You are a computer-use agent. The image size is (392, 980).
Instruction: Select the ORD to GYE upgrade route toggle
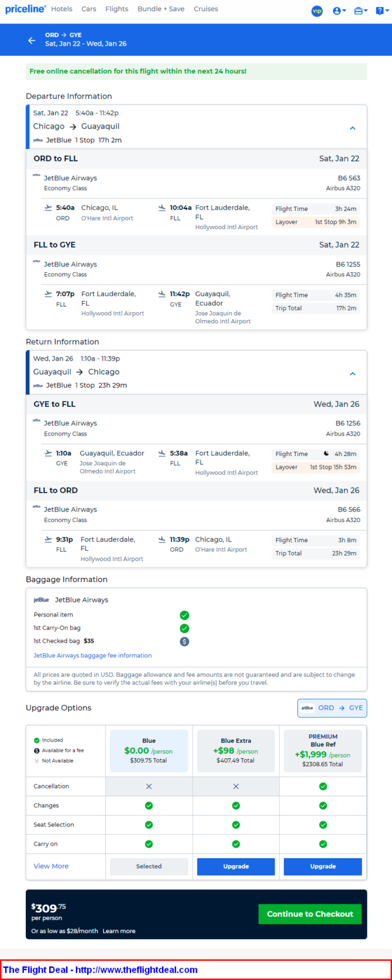coord(332,708)
